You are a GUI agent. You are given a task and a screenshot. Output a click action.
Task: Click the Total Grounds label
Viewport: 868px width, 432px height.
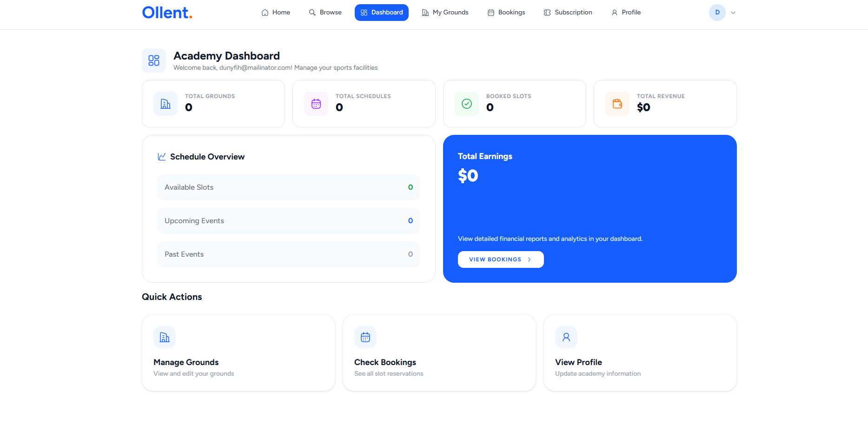click(210, 96)
